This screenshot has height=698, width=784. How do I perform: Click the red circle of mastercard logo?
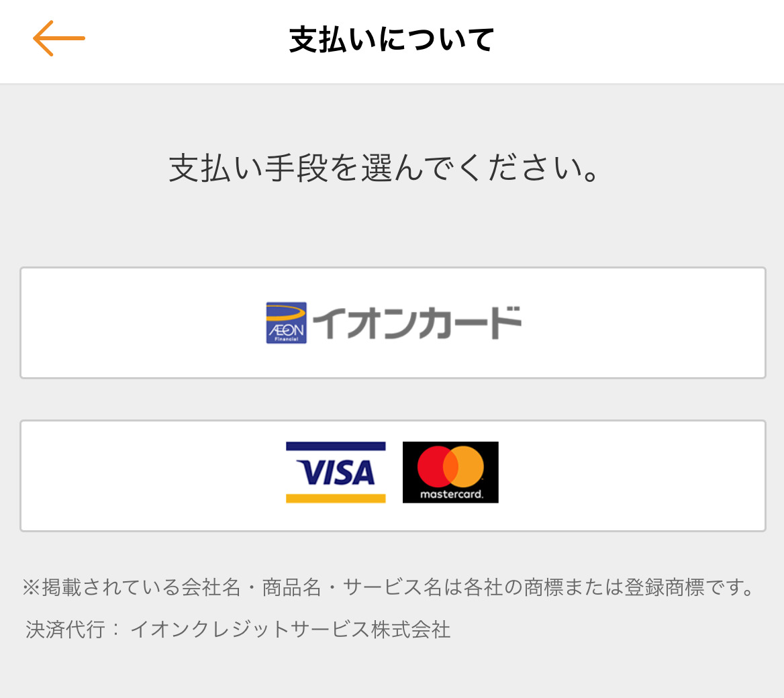(433, 466)
